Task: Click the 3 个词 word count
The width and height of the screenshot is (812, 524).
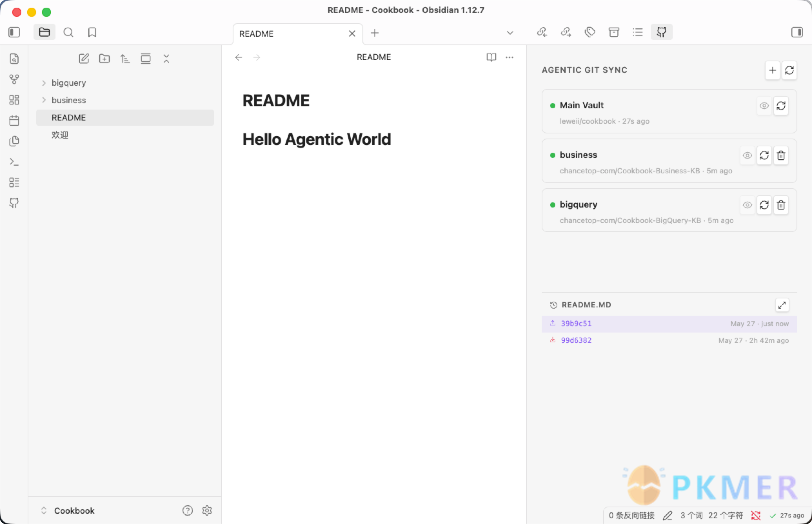Action: coord(691,515)
